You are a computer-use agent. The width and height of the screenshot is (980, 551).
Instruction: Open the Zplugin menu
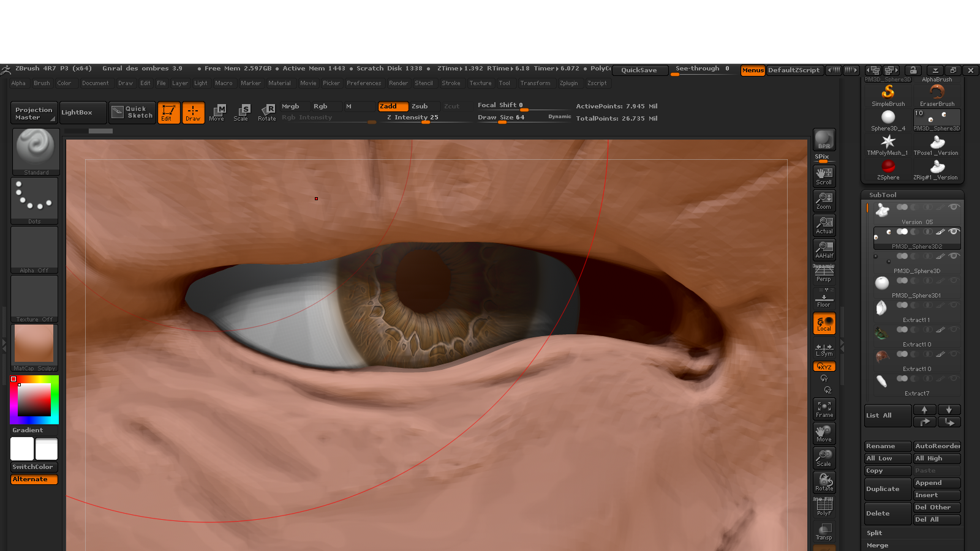click(x=568, y=83)
